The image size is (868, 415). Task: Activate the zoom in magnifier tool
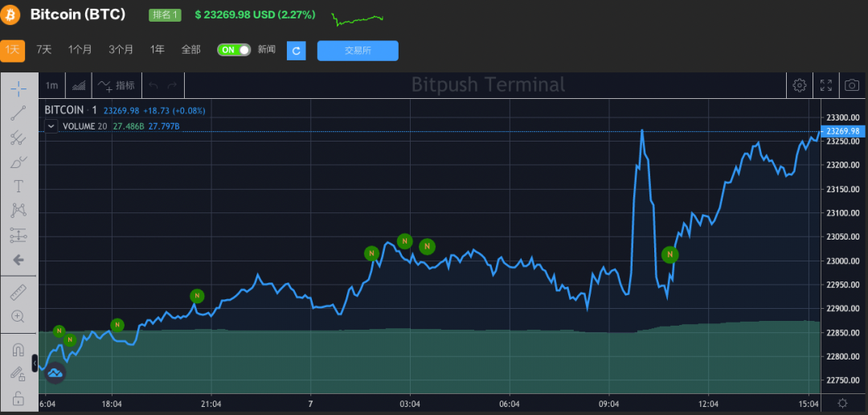(18, 316)
